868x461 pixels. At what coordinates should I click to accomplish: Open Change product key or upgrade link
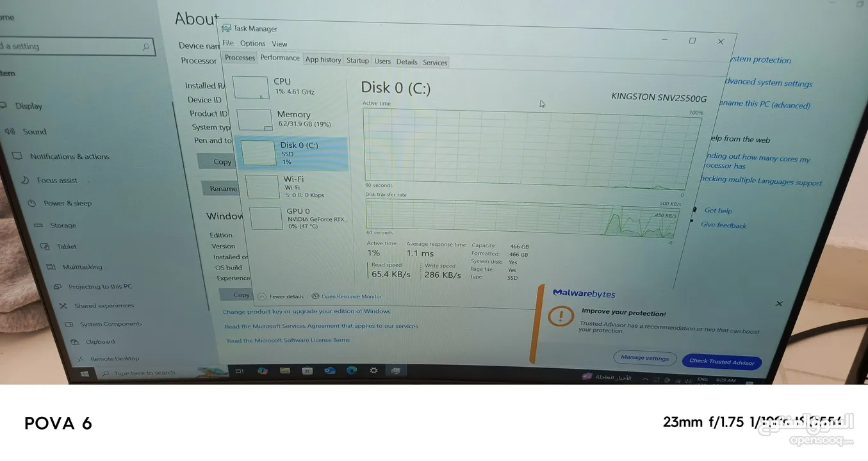click(306, 311)
